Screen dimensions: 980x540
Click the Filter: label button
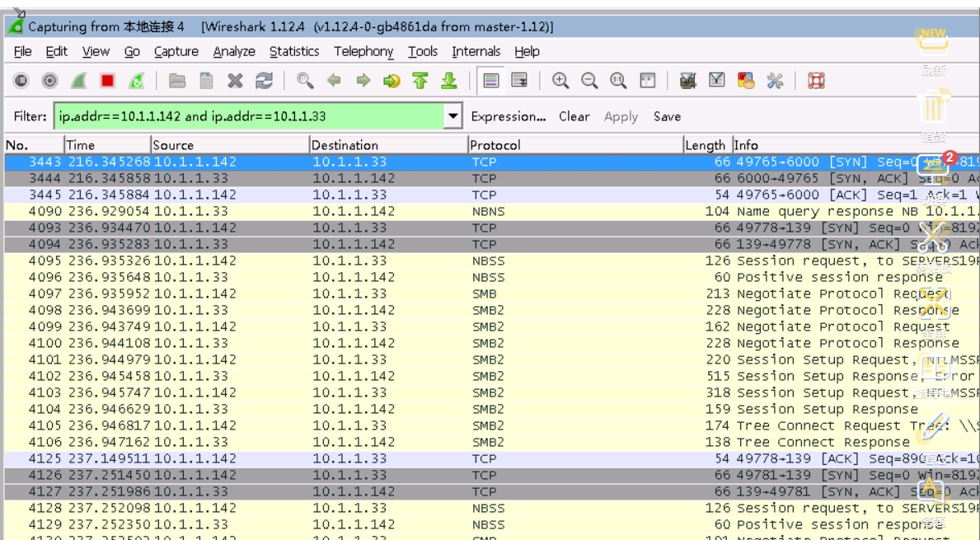[30, 116]
